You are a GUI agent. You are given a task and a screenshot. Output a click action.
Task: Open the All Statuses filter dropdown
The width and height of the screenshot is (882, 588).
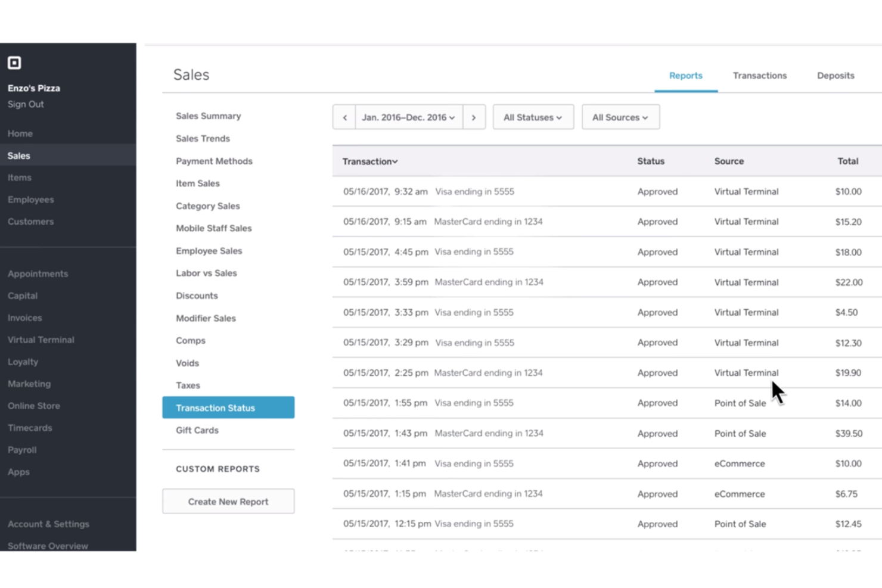point(532,117)
